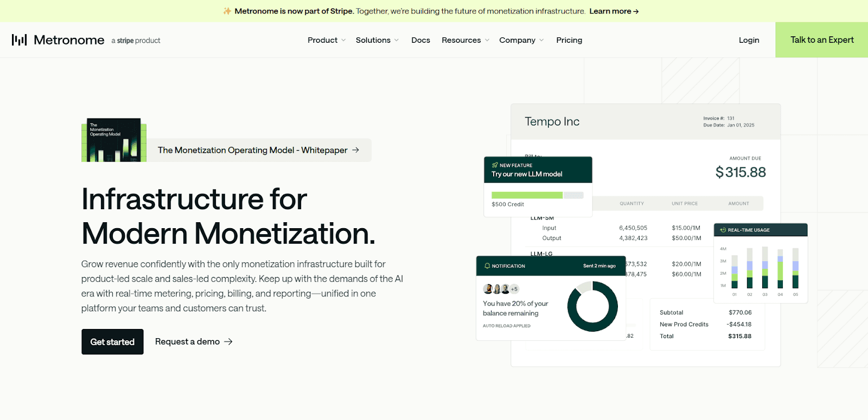868x420 pixels.
Task: Click the avatar group with +5 badge
Action: click(501, 289)
